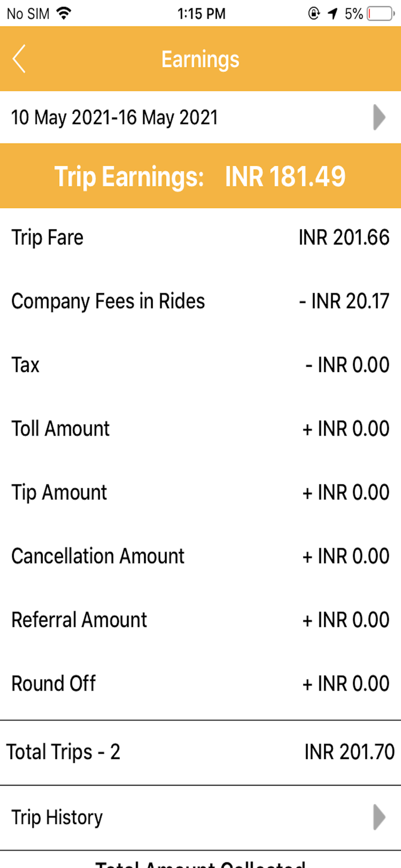Tap the Earnings header title
Image resolution: width=401 pixels, height=868 pixels.
tap(200, 59)
